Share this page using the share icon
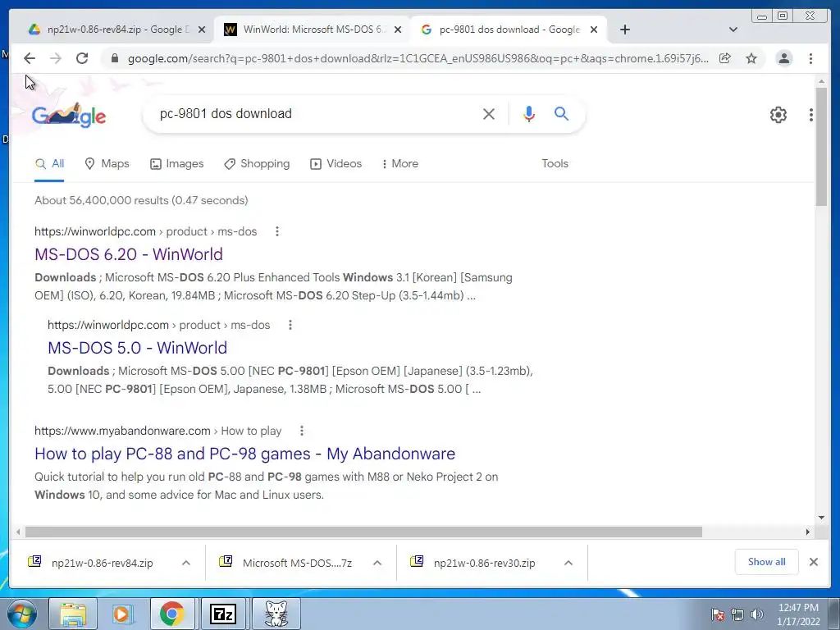The height and width of the screenshot is (630, 840). (725, 58)
